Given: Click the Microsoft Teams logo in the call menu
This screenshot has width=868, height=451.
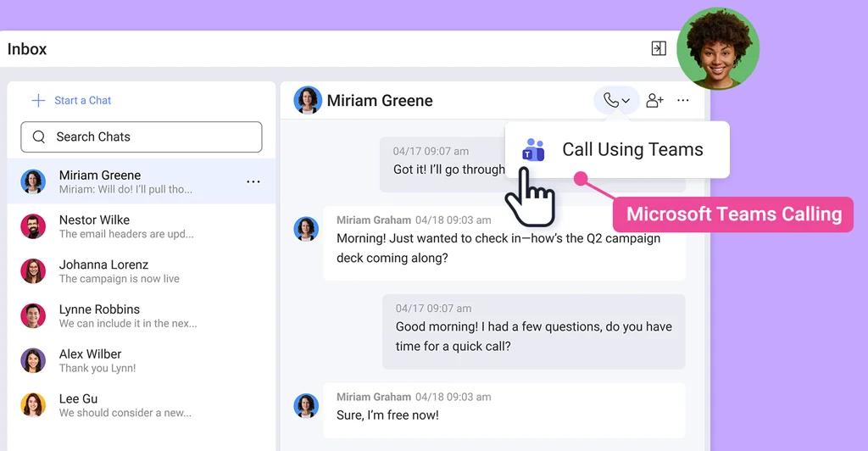Looking at the screenshot, I should 534,149.
